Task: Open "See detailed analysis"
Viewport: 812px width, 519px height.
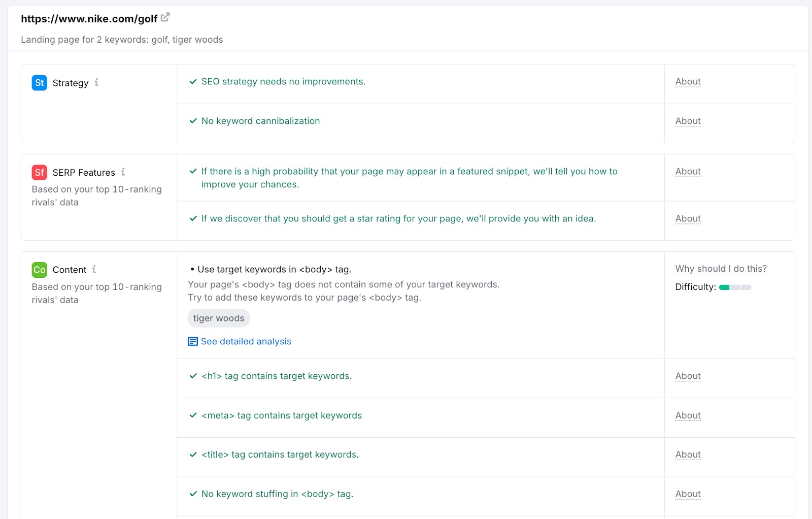Action: pyautogui.click(x=246, y=341)
